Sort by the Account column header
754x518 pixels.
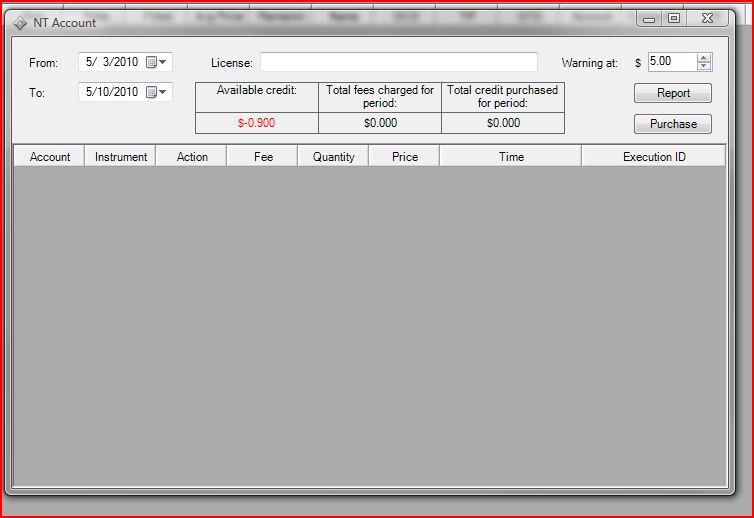click(50, 157)
